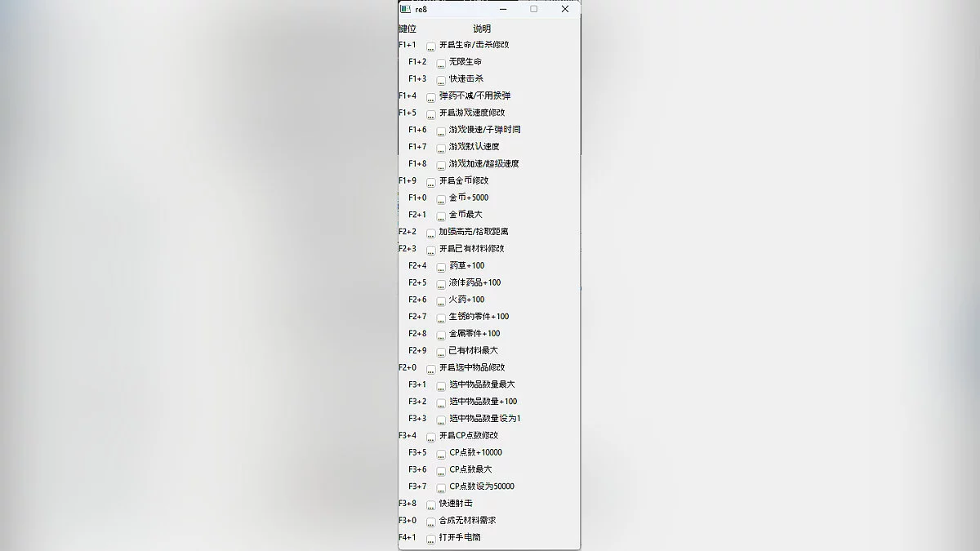980x551 pixels.
Task: Click the F4+1 hotkey label
Action: click(x=408, y=538)
